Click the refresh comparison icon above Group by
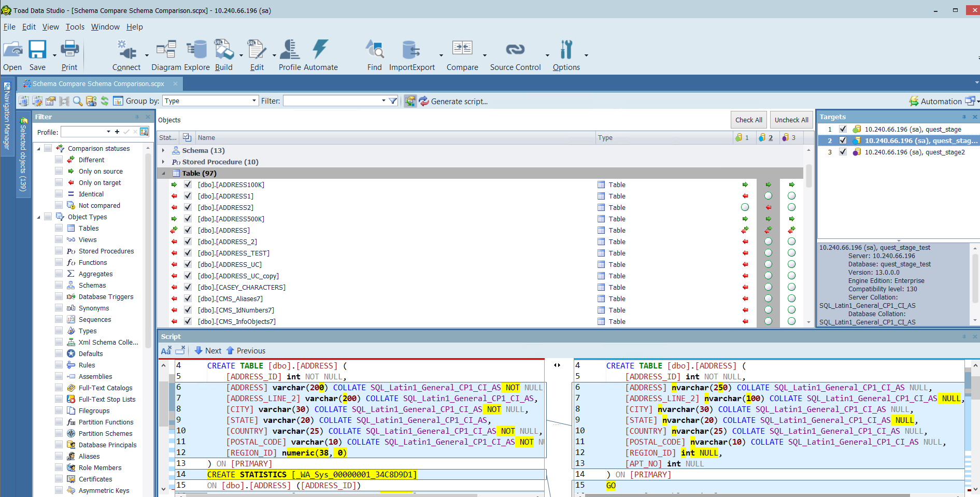 pyautogui.click(x=104, y=101)
